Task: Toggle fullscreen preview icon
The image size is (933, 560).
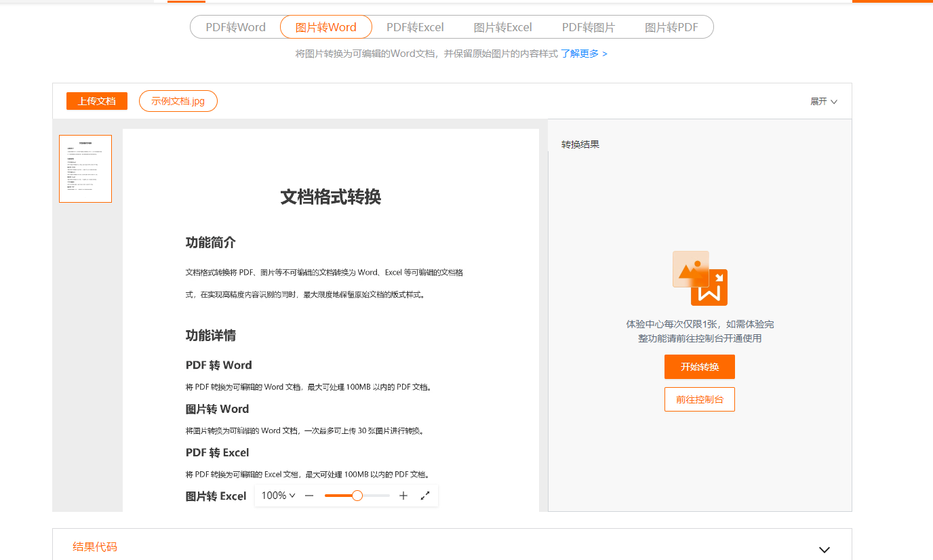Action: pos(425,496)
